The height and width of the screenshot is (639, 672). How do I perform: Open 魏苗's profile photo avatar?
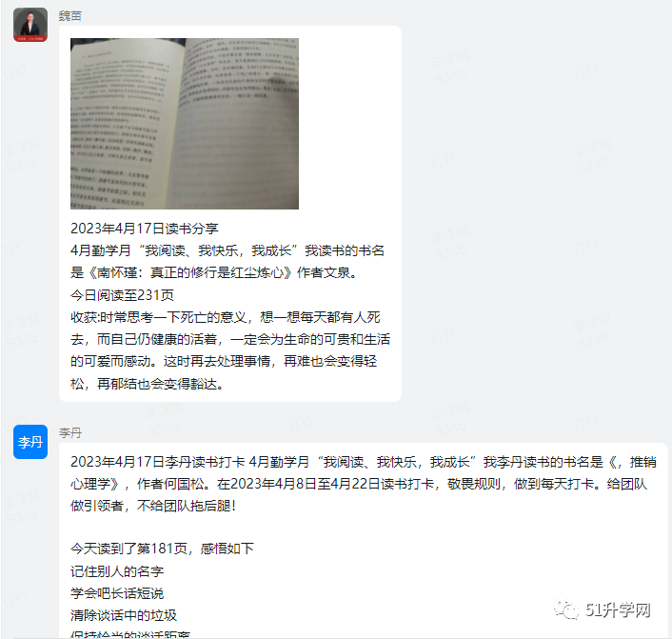[30, 25]
